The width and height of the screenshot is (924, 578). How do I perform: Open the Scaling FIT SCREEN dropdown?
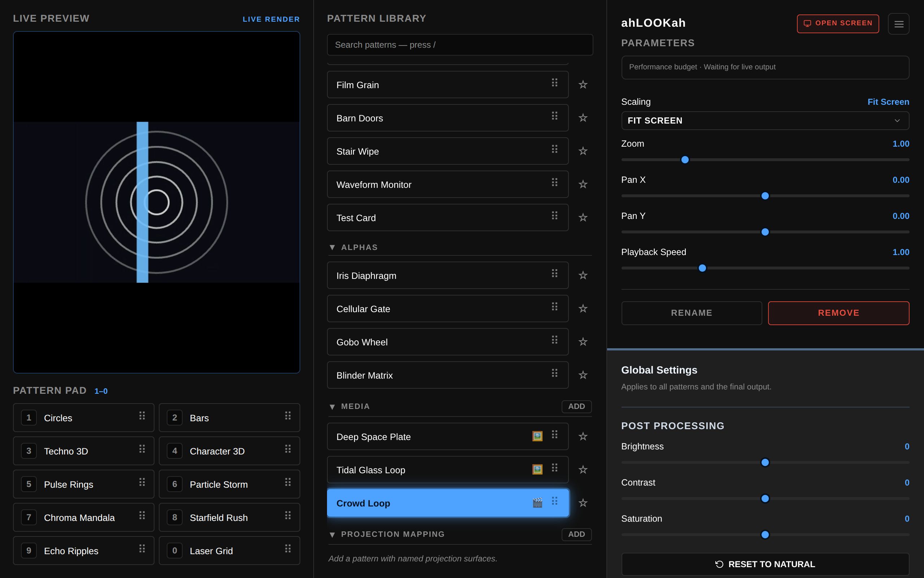pos(765,121)
